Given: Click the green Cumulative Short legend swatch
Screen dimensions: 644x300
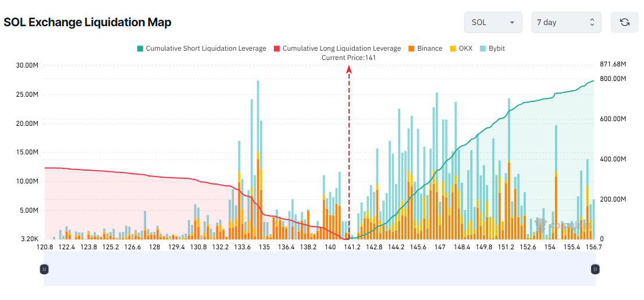Looking at the screenshot, I should (140, 48).
